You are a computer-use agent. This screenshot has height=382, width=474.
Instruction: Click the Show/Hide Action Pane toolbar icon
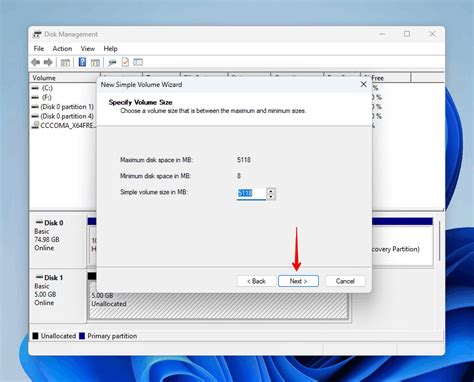95,62
